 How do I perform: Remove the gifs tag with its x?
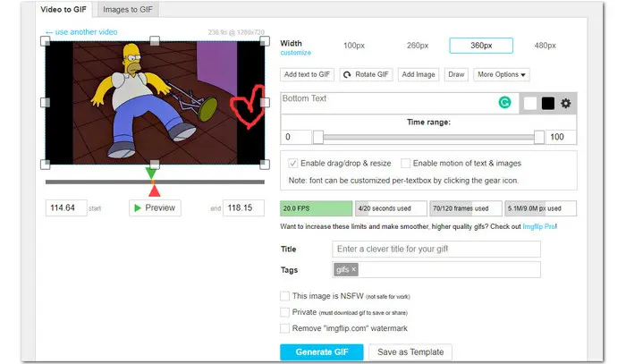point(354,269)
